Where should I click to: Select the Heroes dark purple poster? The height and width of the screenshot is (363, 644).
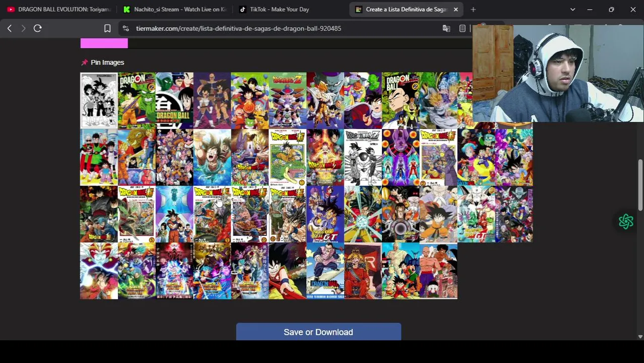coord(250,271)
